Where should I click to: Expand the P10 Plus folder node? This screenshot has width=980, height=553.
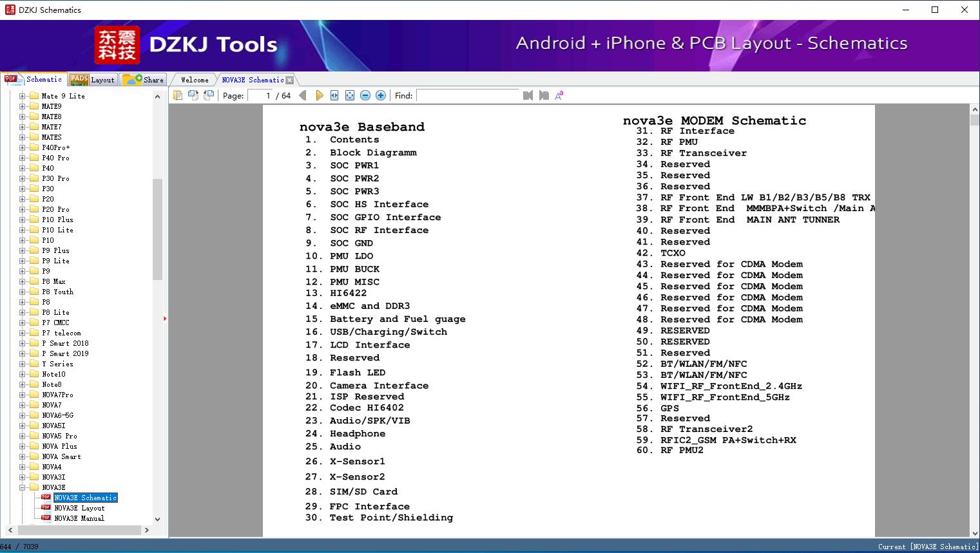click(22, 220)
